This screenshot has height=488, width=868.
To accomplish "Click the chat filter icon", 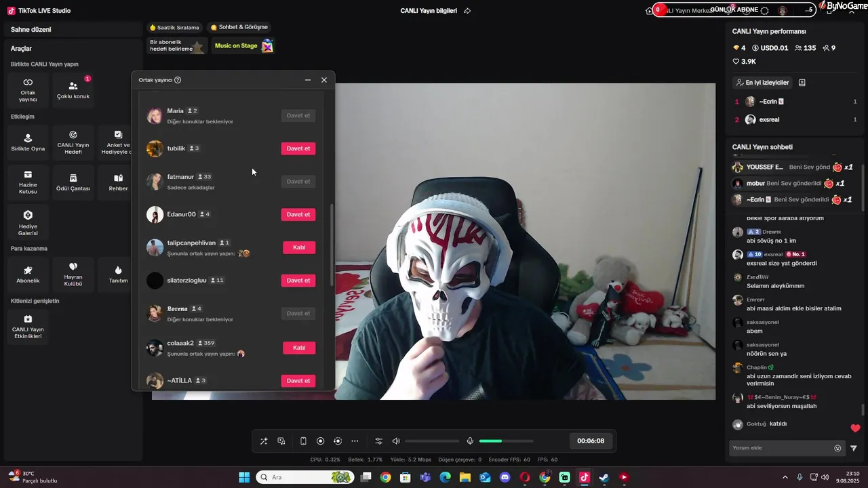I will (x=854, y=448).
